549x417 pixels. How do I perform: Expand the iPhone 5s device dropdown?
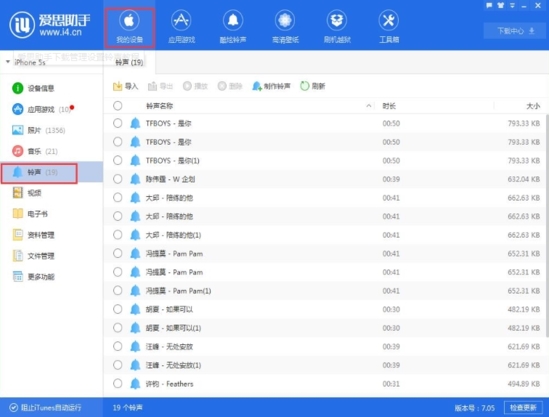8,62
